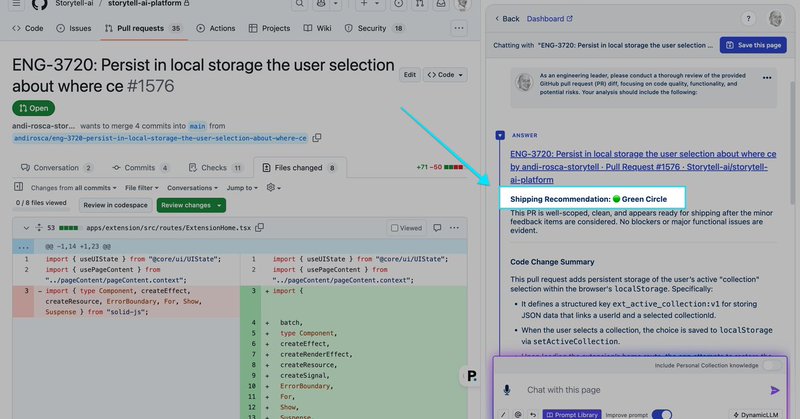Copy the head branch name
The image size is (800, 419).
(x=317, y=138)
